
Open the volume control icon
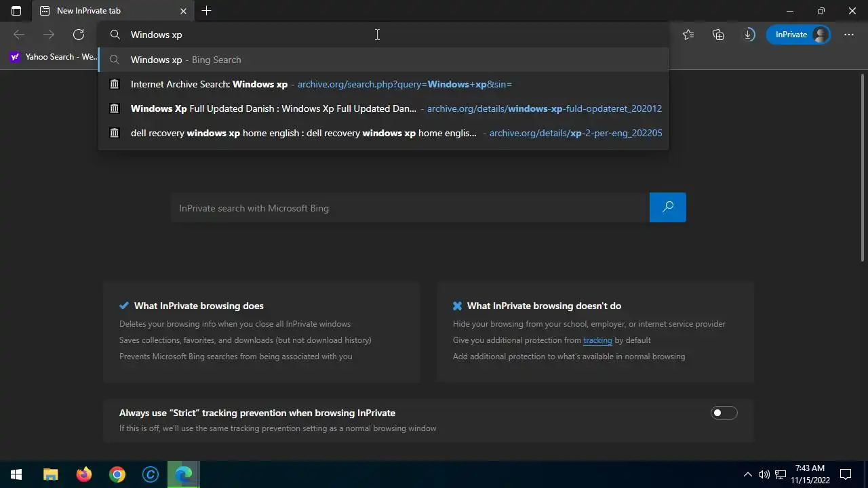pyautogui.click(x=764, y=474)
